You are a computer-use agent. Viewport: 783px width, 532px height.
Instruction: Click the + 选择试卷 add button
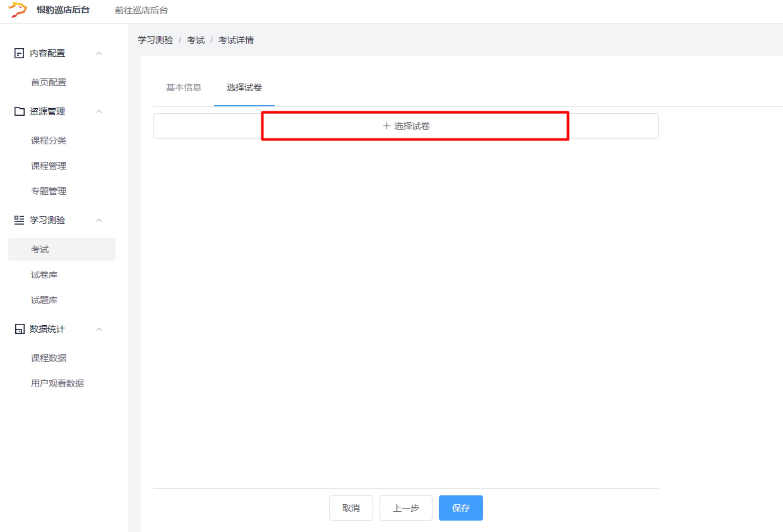(x=406, y=126)
